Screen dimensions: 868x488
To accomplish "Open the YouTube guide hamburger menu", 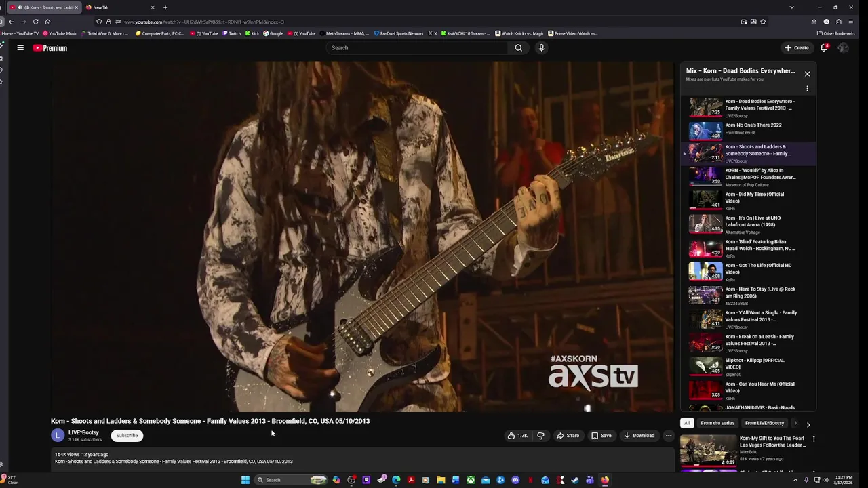I will pos(20,48).
